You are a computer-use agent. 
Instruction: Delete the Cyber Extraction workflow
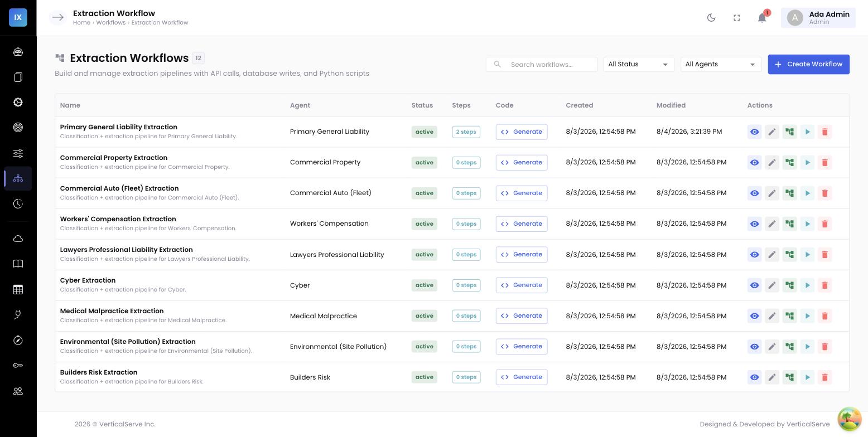pyautogui.click(x=824, y=285)
